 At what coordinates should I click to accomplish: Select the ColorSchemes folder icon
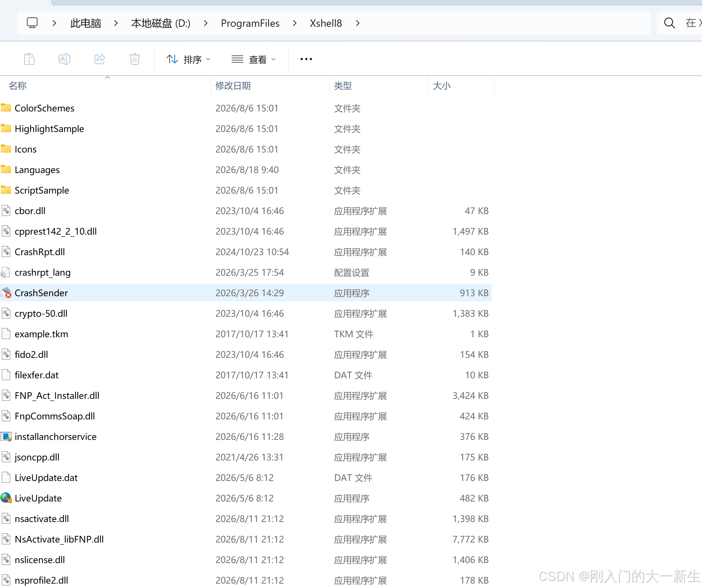click(x=6, y=108)
